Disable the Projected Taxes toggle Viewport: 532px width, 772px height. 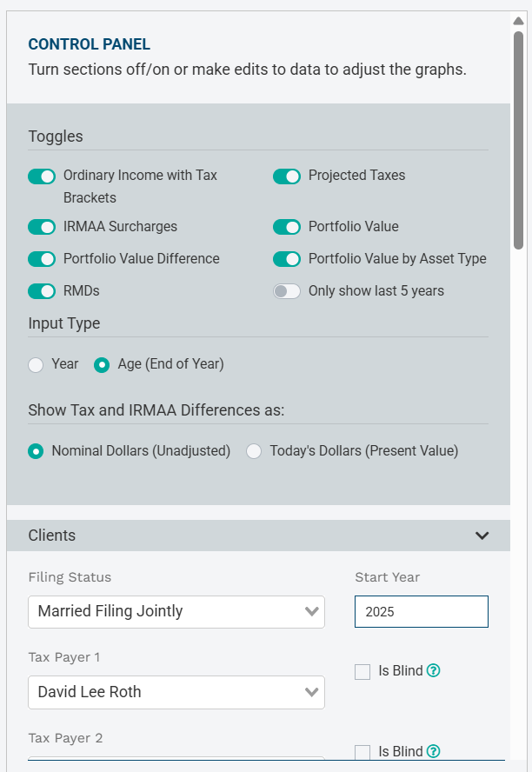tap(287, 176)
